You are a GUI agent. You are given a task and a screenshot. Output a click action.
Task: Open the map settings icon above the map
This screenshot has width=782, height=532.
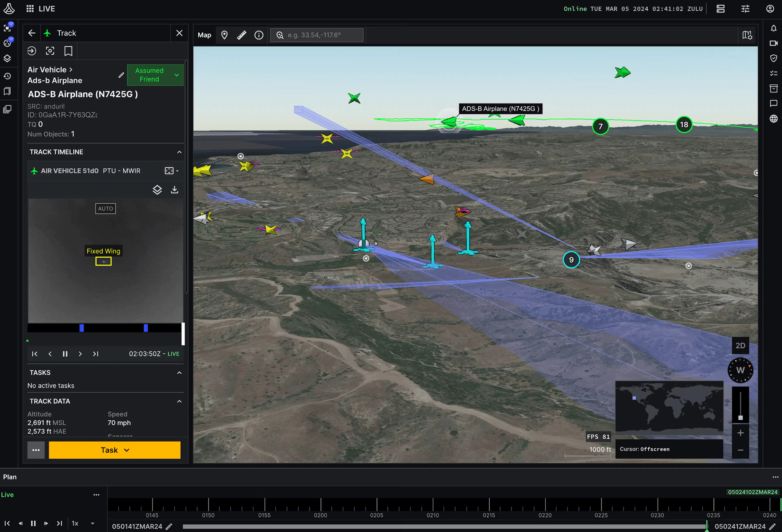(x=747, y=35)
